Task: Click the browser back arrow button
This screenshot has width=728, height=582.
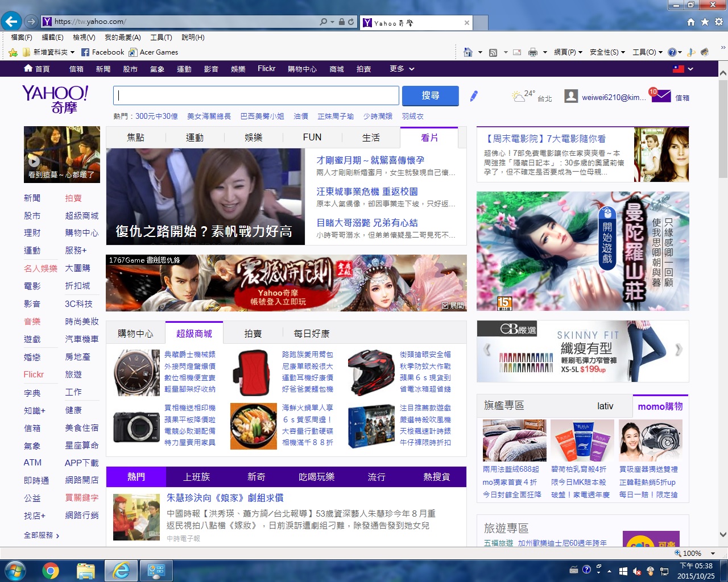Action: [11, 22]
